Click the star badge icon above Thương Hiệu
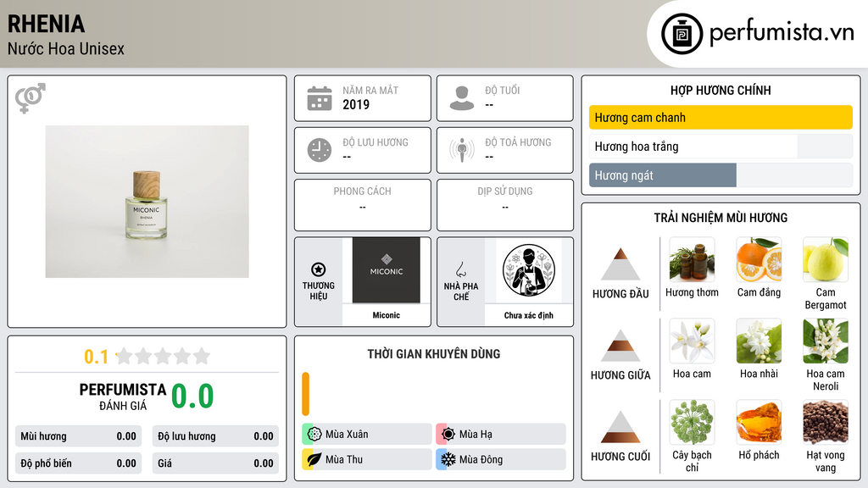 (x=319, y=269)
